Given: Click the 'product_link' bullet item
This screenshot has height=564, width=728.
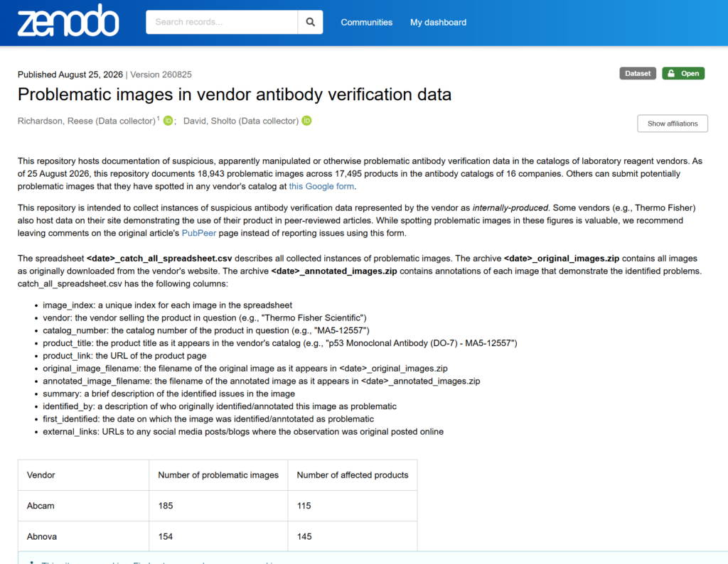Looking at the screenshot, I should (x=124, y=356).
